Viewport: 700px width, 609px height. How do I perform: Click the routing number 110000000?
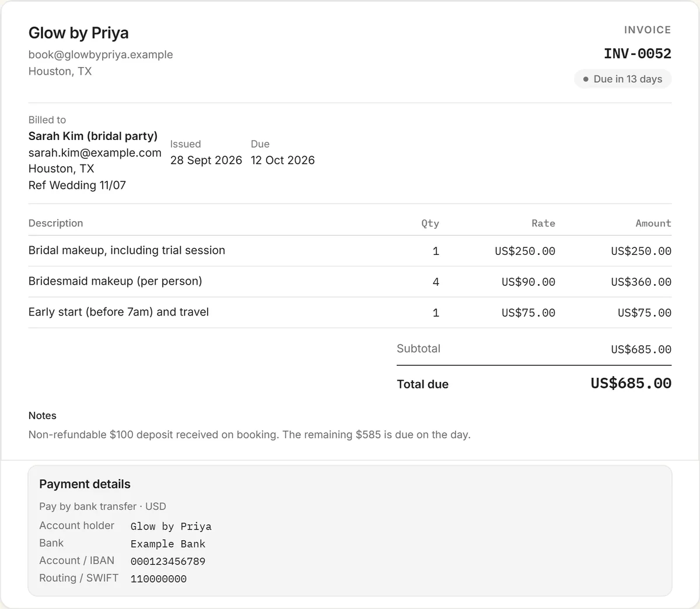point(159,579)
